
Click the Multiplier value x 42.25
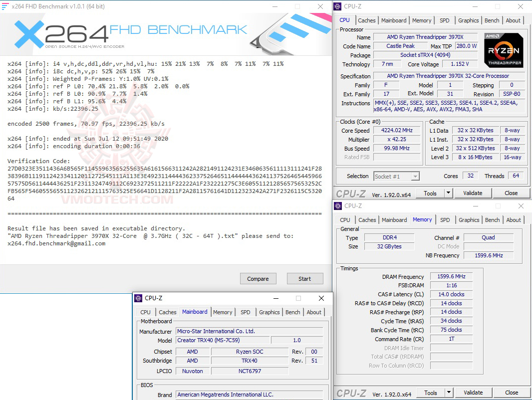[397, 139]
